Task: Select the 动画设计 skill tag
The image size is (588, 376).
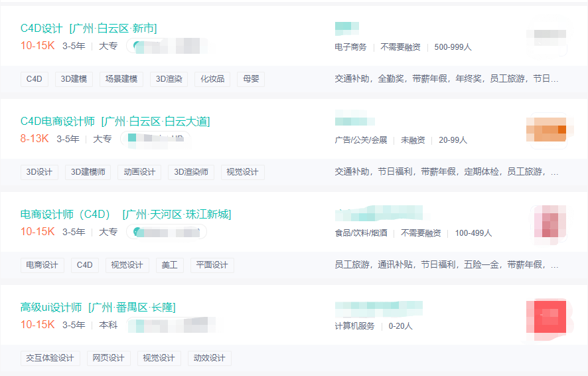Action: (x=139, y=172)
